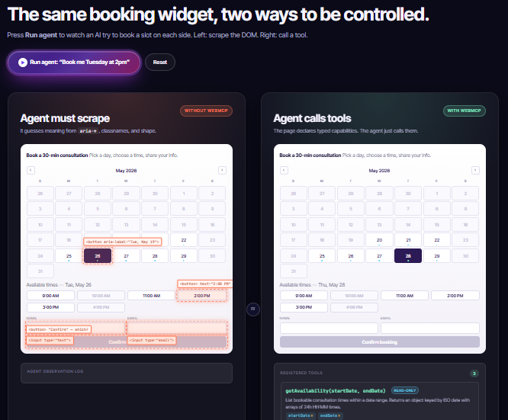Choose the 9:00 AM slot on the left
Viewport: 508px width, 420px height.
[50, 296]
